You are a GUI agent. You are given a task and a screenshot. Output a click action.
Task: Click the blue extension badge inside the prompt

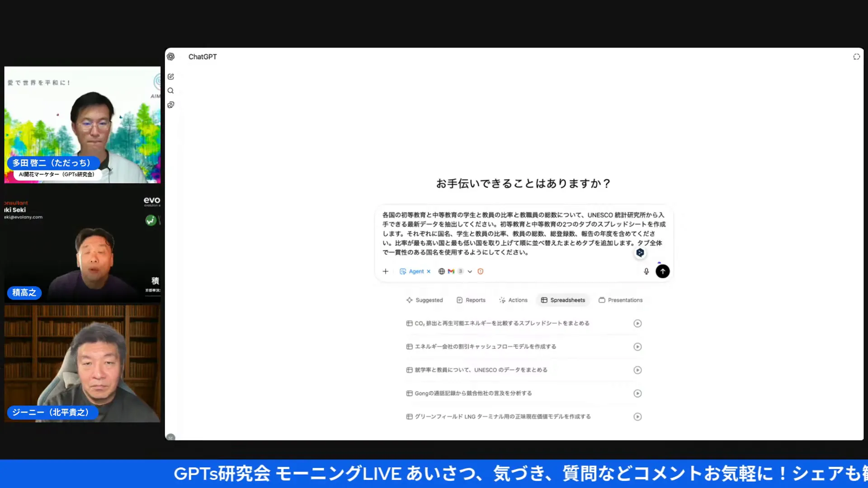click(x=640, y=253)
